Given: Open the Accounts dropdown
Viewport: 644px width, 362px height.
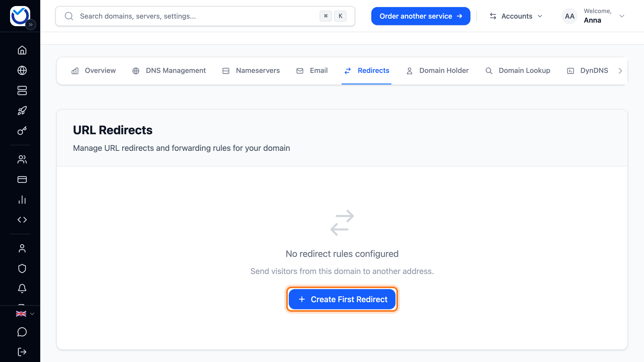Looking at the screenshot, I should point(516,16).
